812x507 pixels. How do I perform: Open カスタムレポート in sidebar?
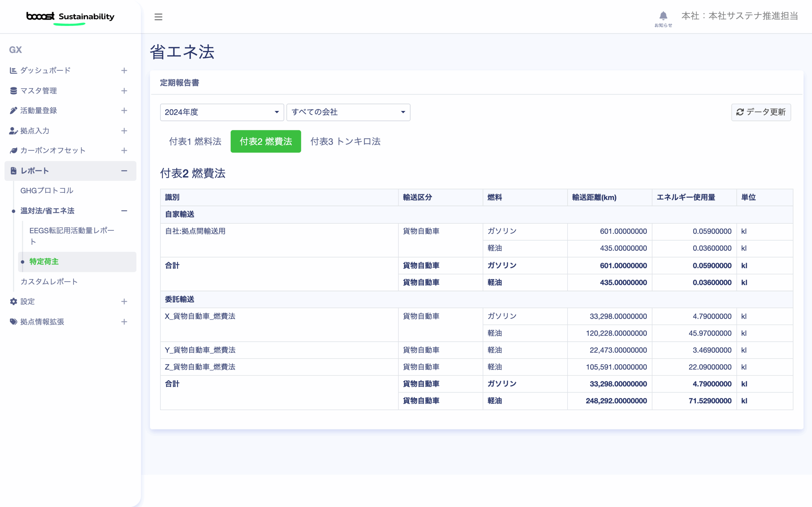49,282
